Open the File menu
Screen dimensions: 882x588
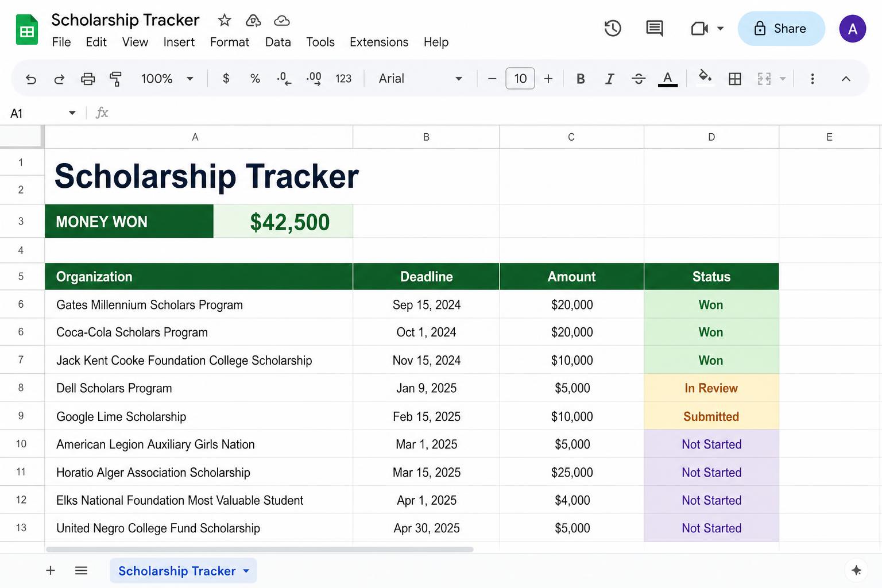61,42
